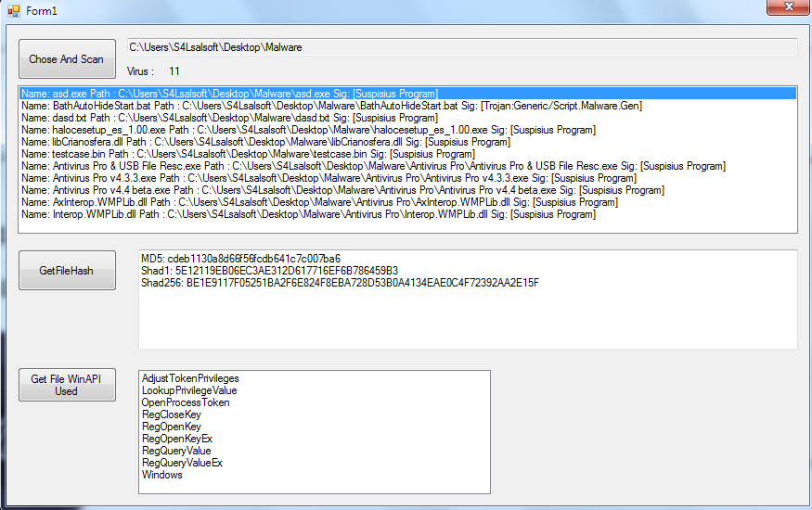The image size is (812, 510).
Task: Select the AxInterop.WMPLib.dll result row
Action: point(408,202)
